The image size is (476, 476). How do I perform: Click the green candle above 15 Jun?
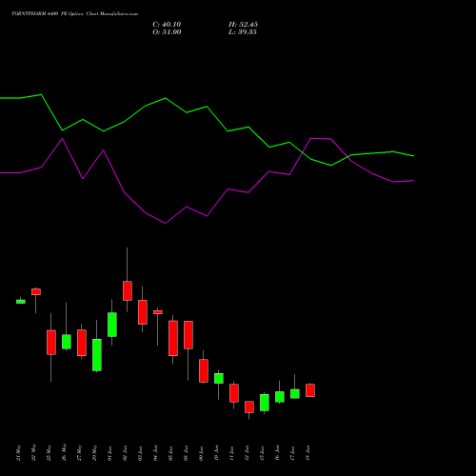click(x=265, y=403)
